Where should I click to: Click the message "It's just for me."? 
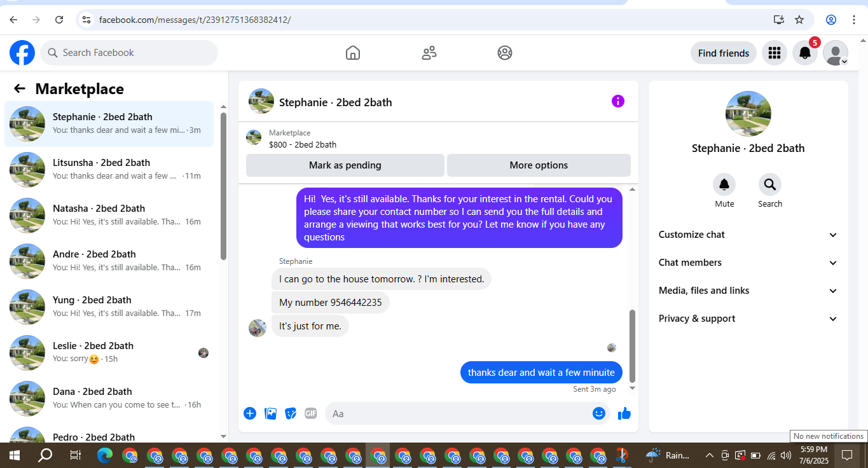[310, 326]
